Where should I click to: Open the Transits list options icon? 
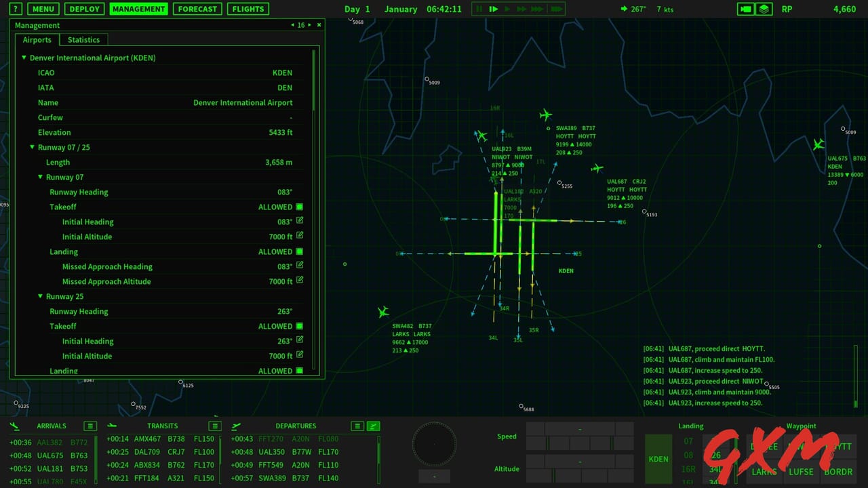click(214, 426)
